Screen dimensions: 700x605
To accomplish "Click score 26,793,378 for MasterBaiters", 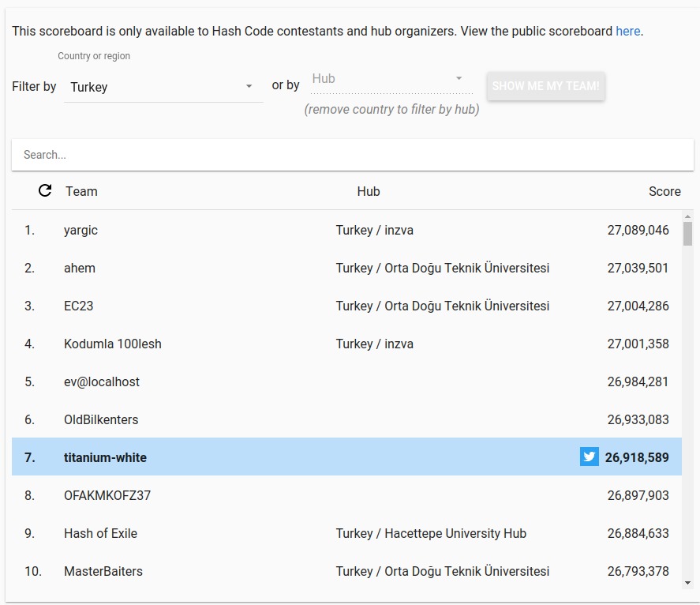I will [x=638, y=572].
